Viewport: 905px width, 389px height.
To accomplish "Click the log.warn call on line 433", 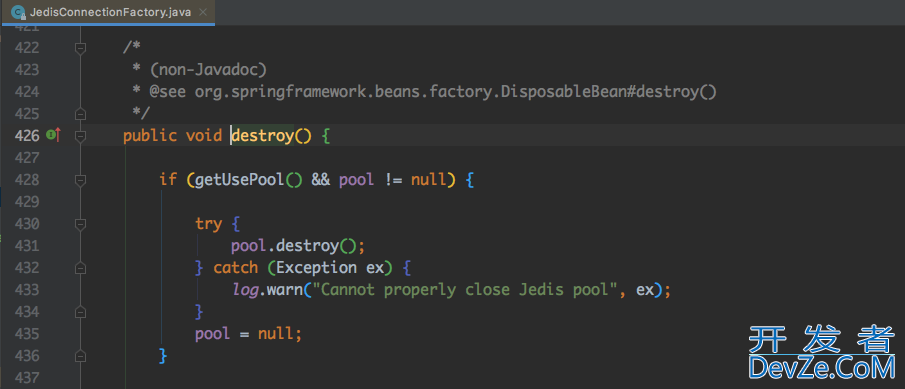I will 268,290.
